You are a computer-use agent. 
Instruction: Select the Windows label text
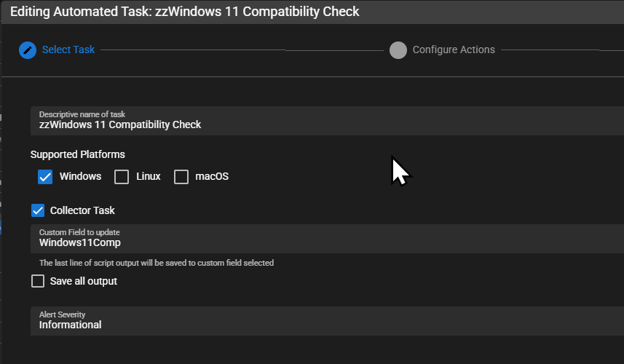pos(80,176)
